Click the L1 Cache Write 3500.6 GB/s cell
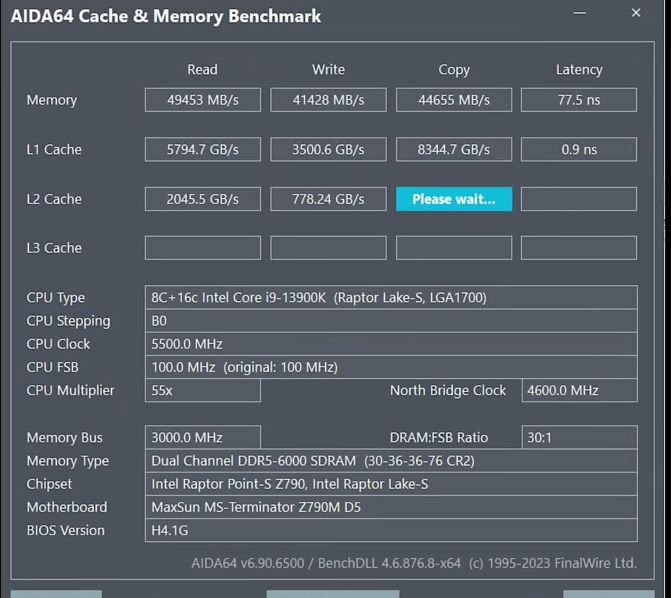Screen dimensions: 671x598 coord(328,149)
